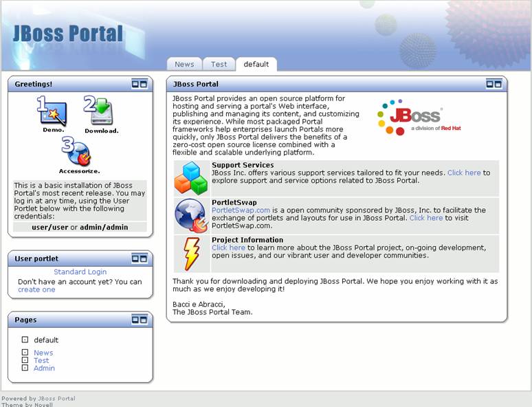Minimize the User portlet window

point(135,258)
